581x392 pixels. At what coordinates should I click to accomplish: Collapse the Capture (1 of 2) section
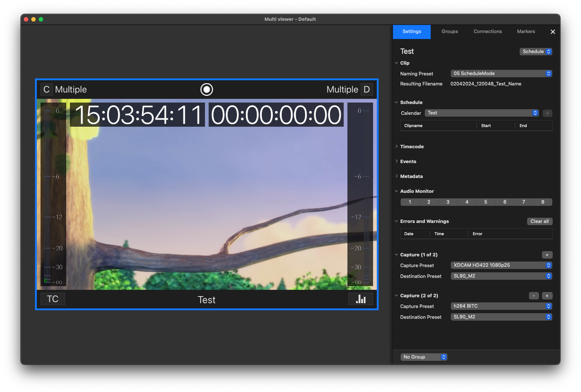(397, 255)
